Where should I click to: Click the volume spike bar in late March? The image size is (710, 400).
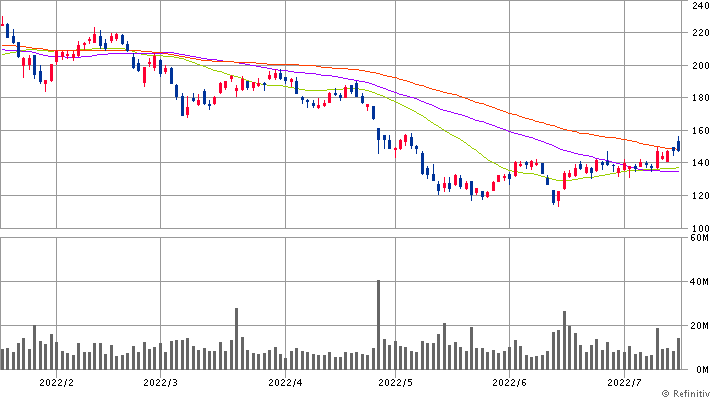pos(237,339)
